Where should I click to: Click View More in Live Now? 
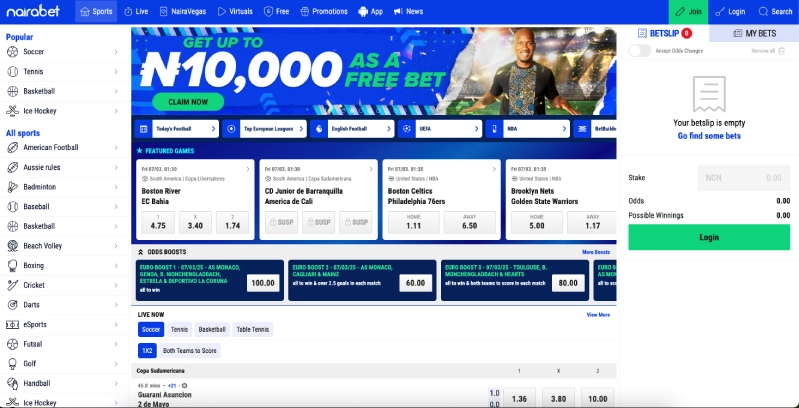tap(598, 315)
